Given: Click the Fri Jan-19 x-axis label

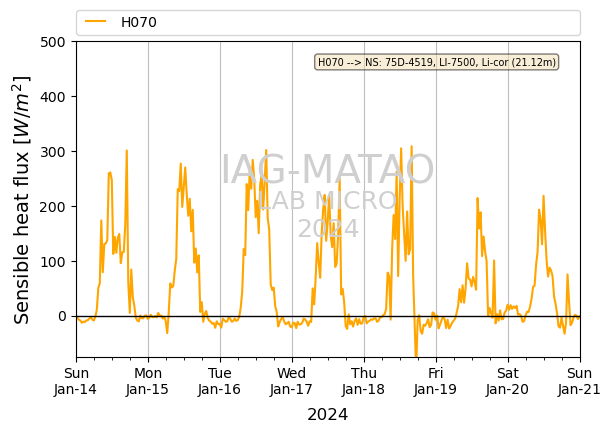Looking at the screenshot, I should coord(435,381).
